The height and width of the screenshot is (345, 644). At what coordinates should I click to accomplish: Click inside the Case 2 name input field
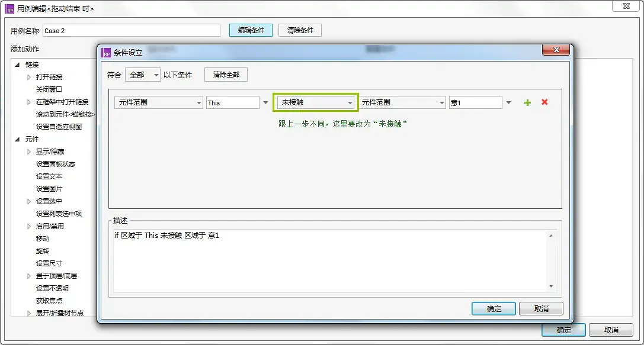pyautogui.click(x=132, y=30)
